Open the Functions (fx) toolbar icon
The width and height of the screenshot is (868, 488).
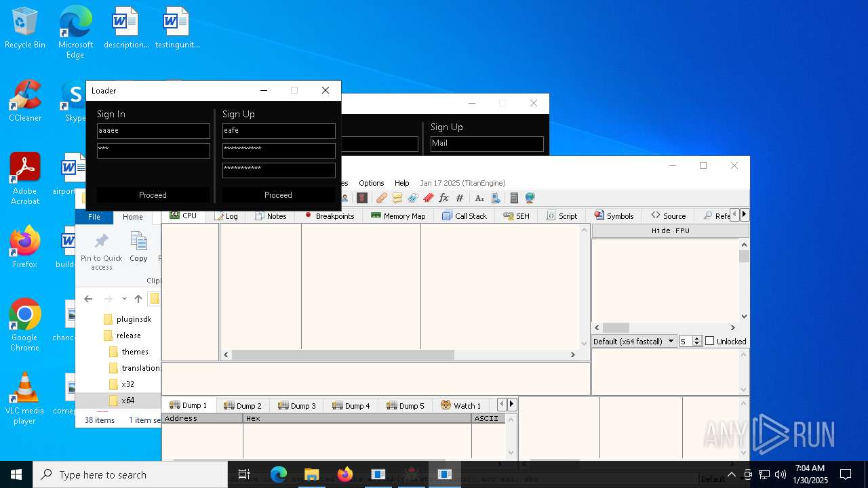tap(444, 198)
